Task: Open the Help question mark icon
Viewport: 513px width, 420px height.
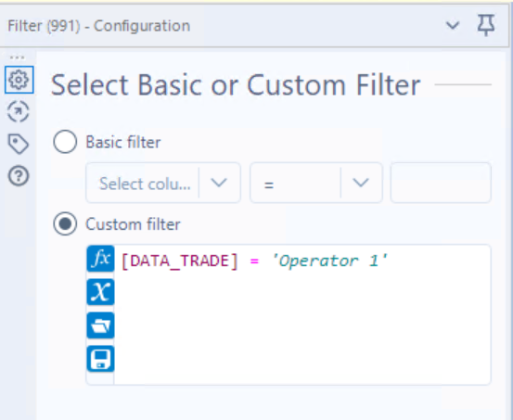Action: 19,175
